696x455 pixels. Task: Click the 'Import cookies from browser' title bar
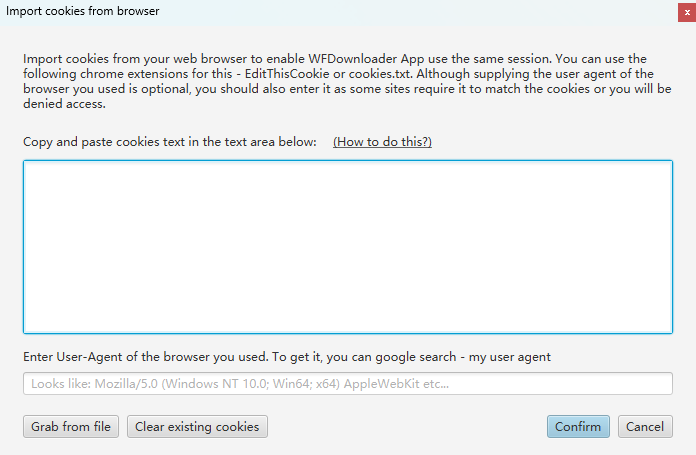(x=83, y=11)
